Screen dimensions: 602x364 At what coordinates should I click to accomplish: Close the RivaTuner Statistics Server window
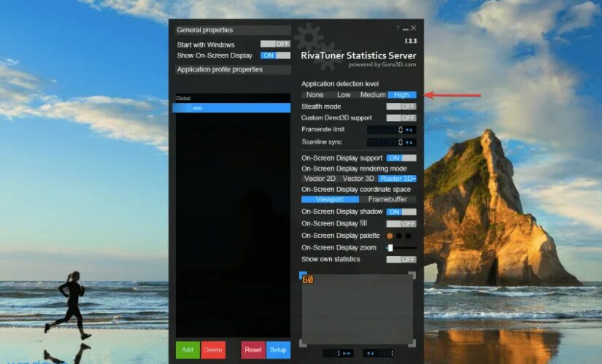(x=413, y=28)
